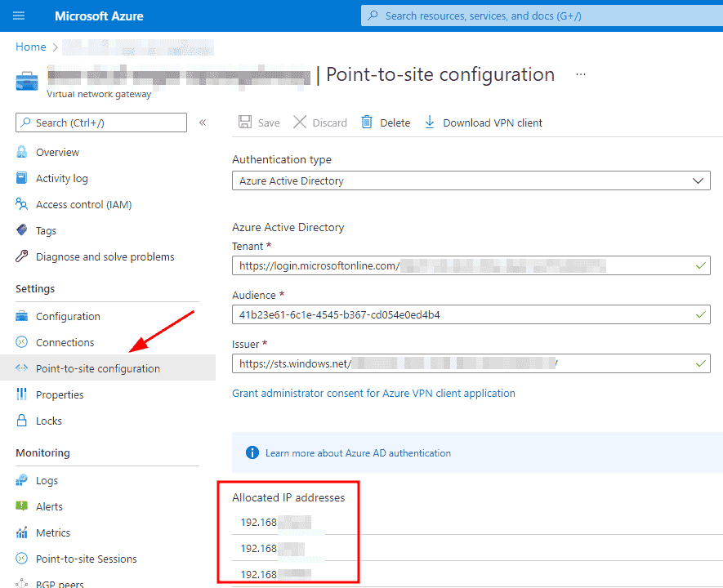This screenshot has height=588, width=723.
Task: Click the Audience input field
Action: click(x=471, y=314)
